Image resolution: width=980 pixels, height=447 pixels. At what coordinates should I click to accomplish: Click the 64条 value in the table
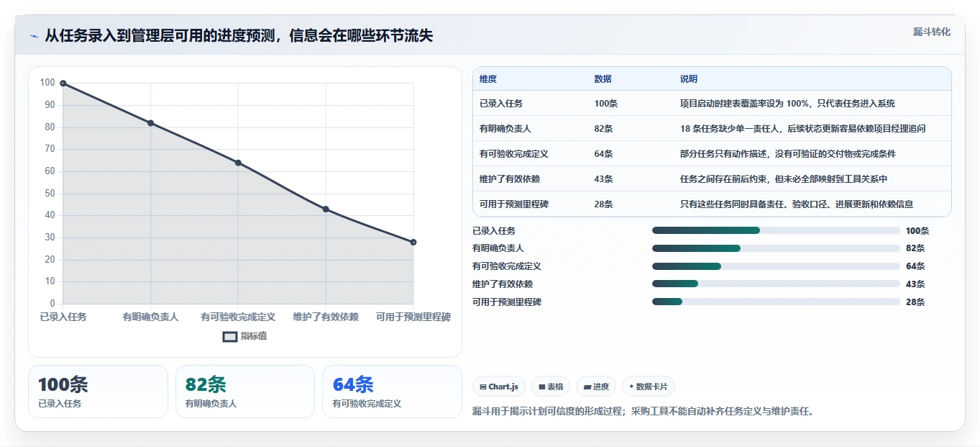[x=604, y=154]
